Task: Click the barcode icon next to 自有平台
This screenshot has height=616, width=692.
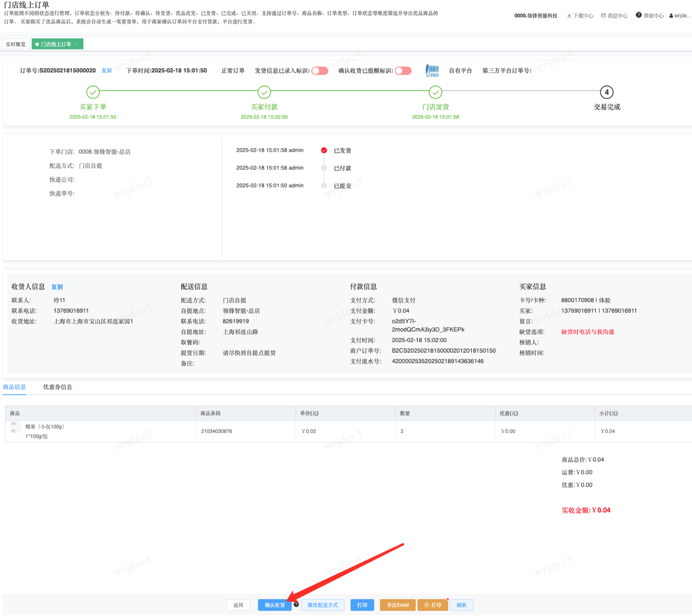Action: pos(432,71)
